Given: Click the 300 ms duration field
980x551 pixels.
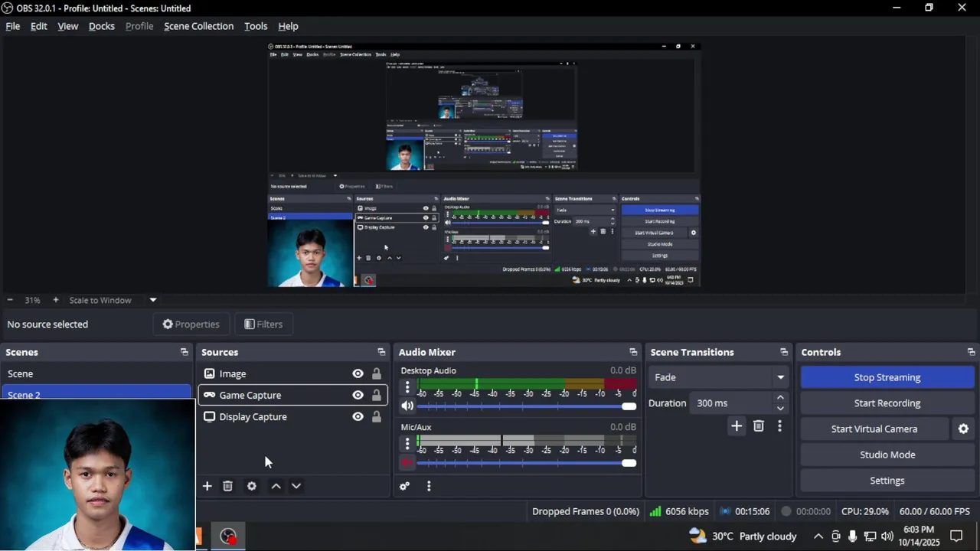Looking at the screenshot, I should point(730,403).
